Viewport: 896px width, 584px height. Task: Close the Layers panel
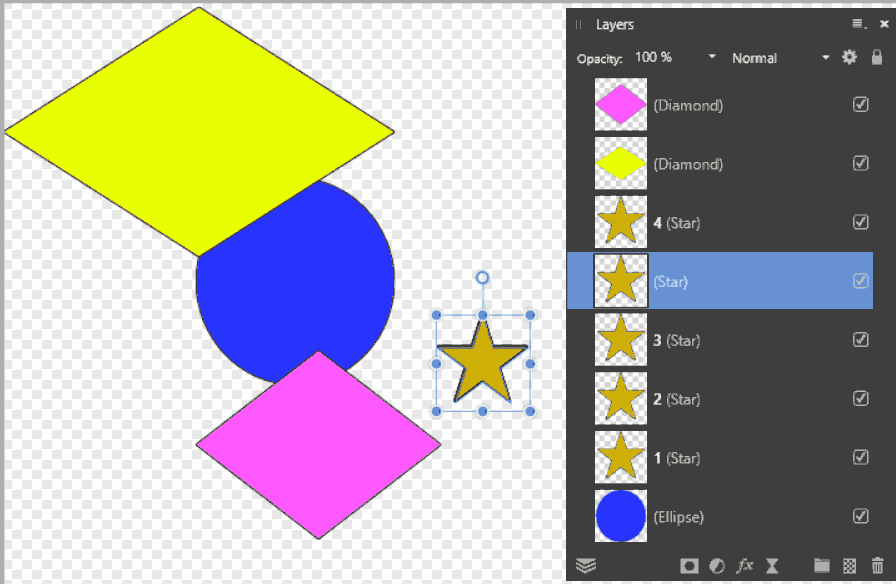point(884,24)
